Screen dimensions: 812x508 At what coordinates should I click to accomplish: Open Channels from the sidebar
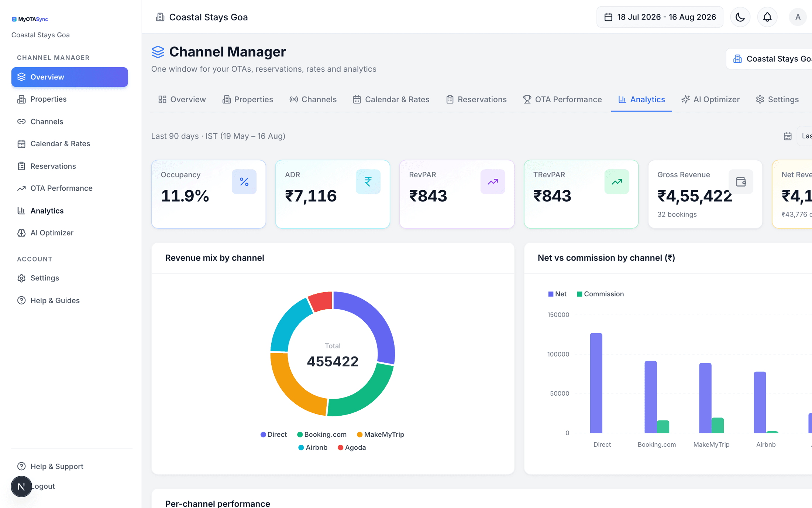[70, 122]
